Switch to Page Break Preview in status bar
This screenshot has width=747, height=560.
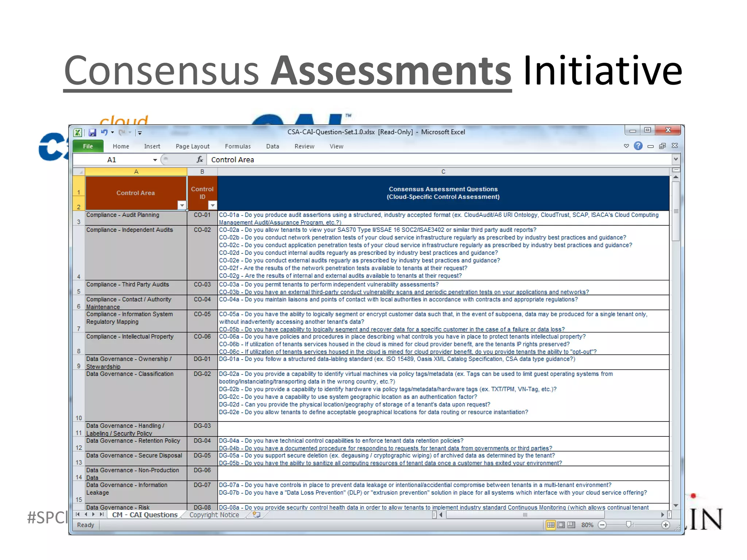pos(572,525)
